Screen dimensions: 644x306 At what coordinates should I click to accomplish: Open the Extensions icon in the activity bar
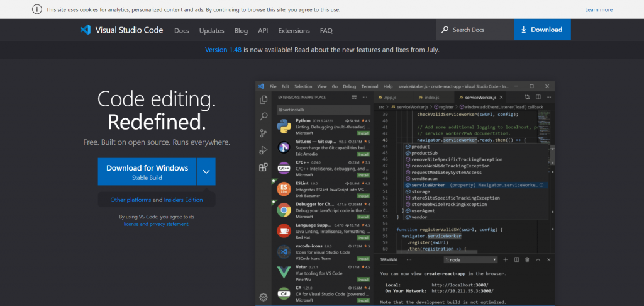tap(264, 167)
